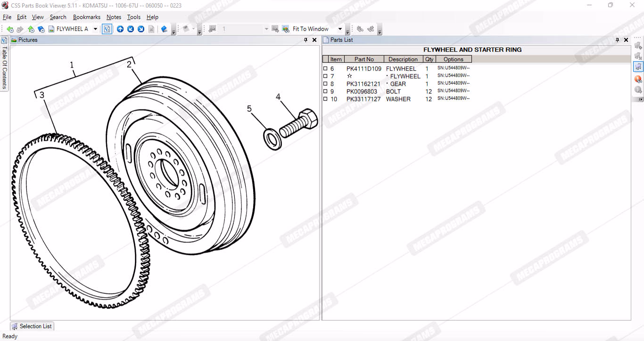Click the blue up-arrow navigation icon
Image resolution: width=644 pixels, height=341 pixels.
tap(120, 29)
